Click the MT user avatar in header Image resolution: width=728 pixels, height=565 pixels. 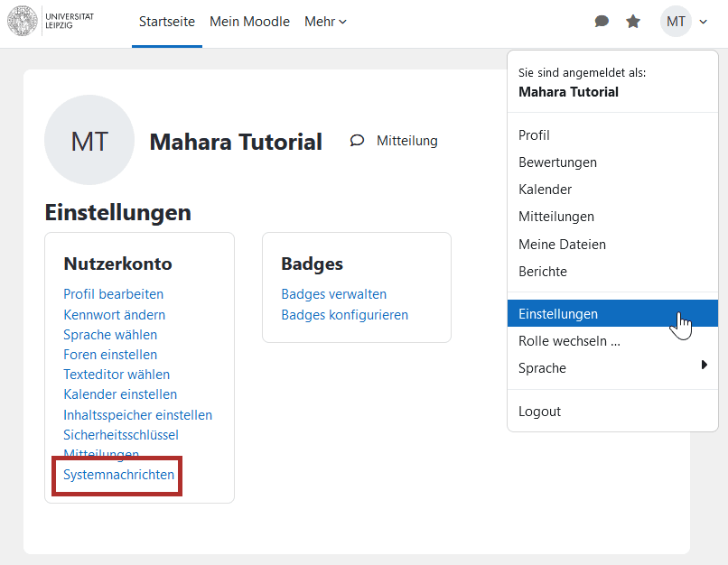tap(676, 22)
